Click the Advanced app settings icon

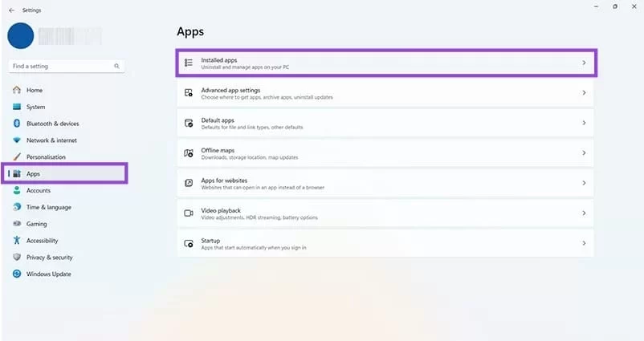click(189, 93)
